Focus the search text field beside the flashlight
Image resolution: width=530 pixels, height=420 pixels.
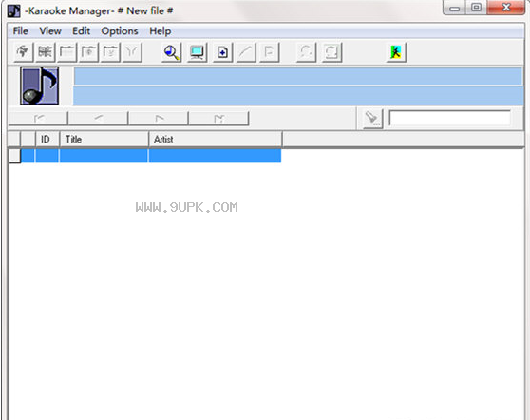point(450,119)
